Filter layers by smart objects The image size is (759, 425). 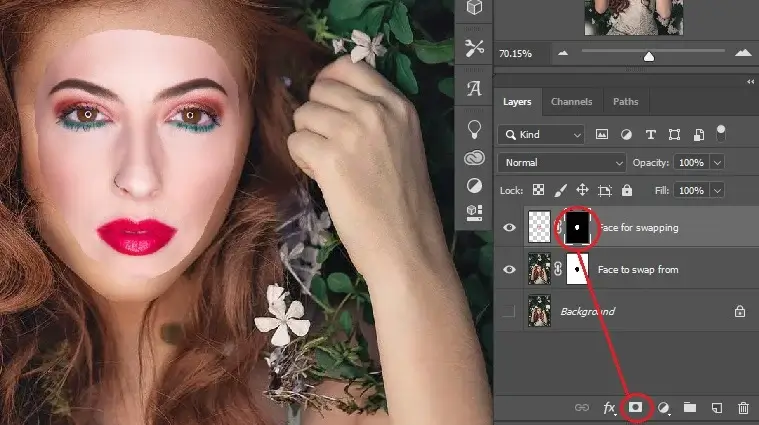point(698,135)
